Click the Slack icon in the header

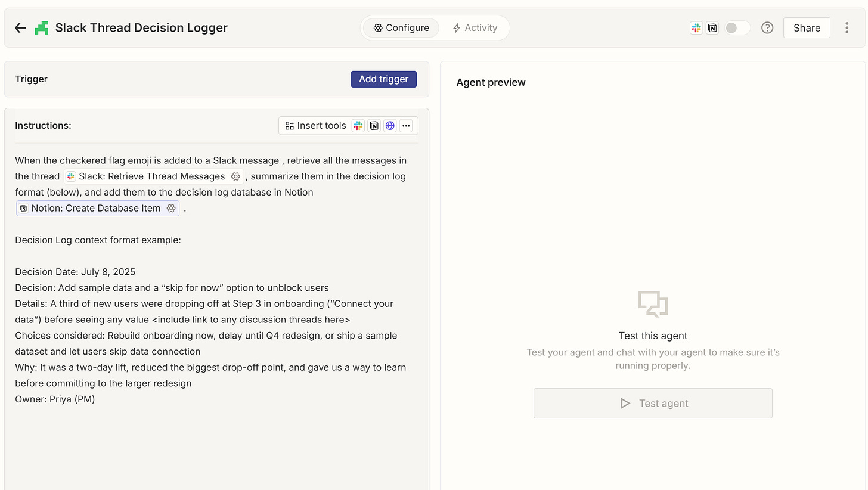(696, 28)
